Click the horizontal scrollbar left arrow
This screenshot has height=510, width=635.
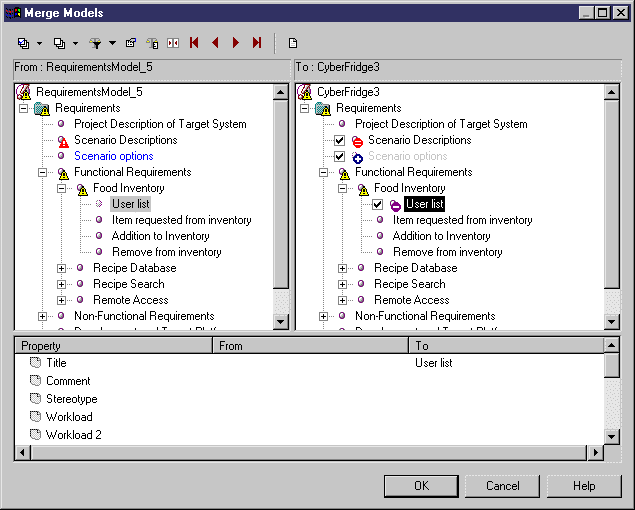point(23,452)
